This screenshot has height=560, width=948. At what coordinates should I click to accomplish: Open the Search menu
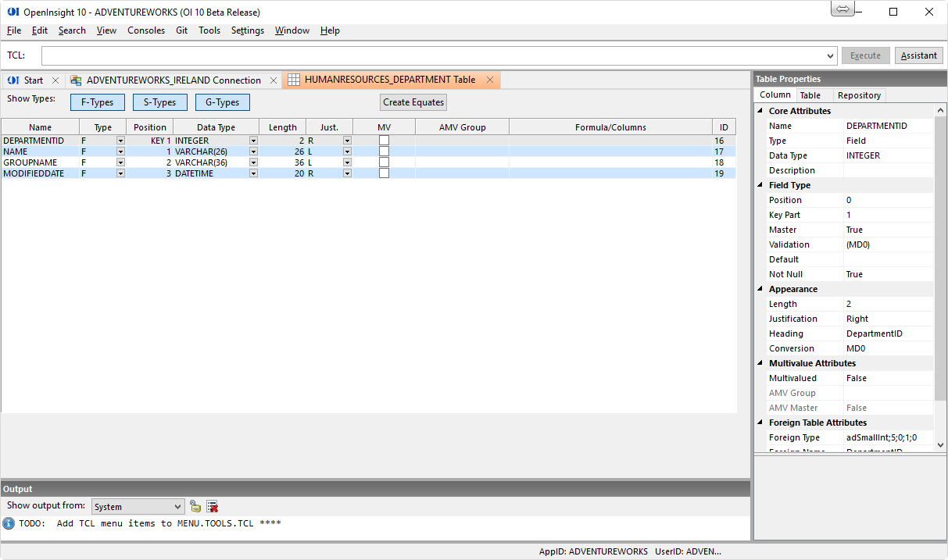coord(72,30)
